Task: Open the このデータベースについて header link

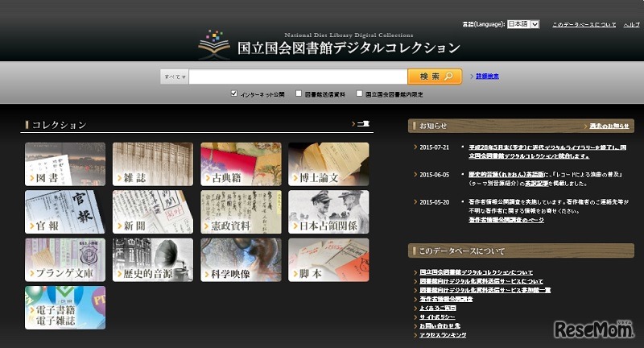Action: coord(584,25)
